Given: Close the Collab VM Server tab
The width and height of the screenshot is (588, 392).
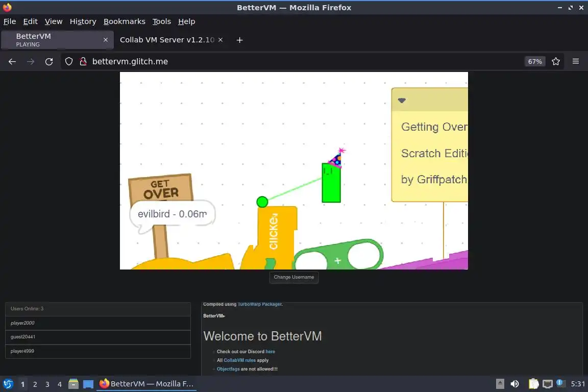Looking at the screenshot, I should (x=220, y=40).
